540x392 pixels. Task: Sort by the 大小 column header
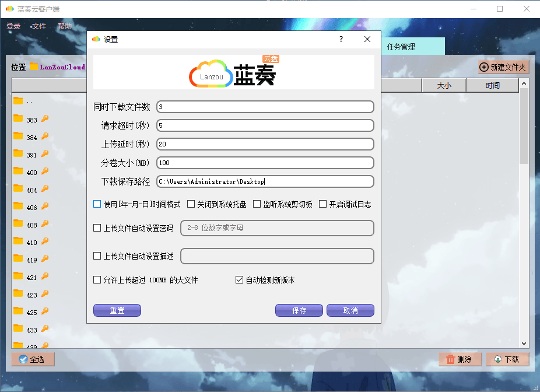pos(444,85)
